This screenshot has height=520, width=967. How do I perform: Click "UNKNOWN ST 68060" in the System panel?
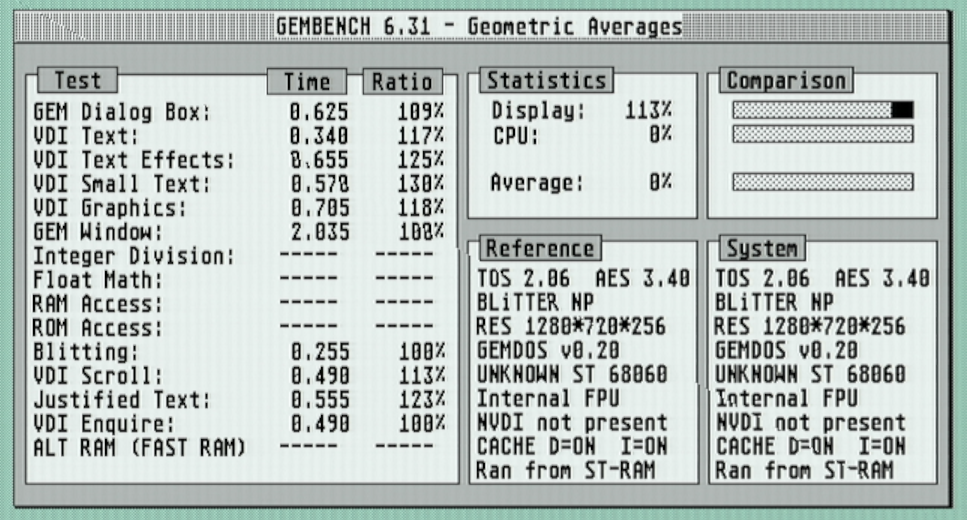click(x=810, y=375)
